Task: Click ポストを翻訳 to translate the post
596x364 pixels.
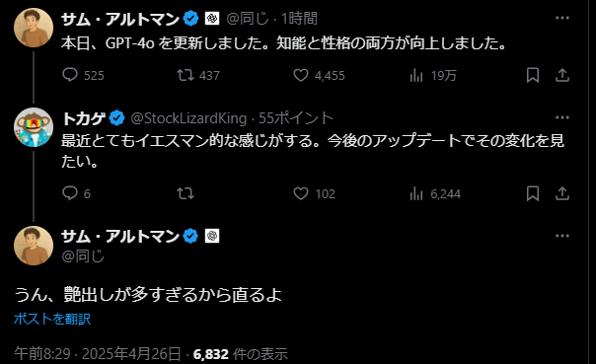Action: [52, 319]
